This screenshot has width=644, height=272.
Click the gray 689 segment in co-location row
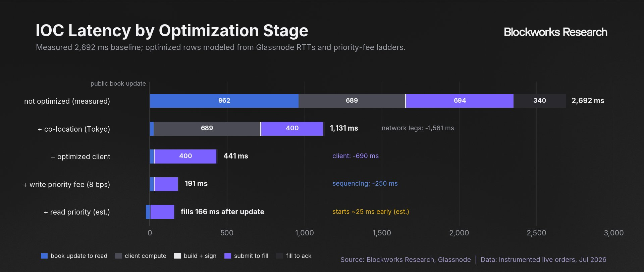point(207,129)
